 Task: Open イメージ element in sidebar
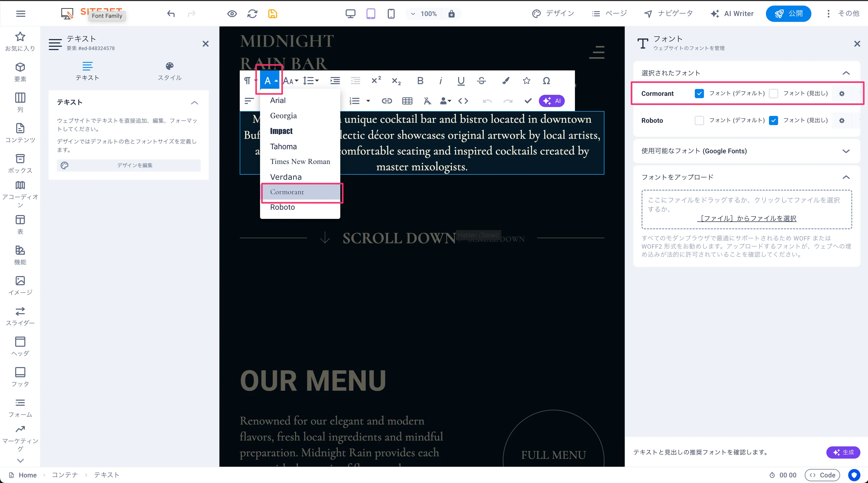pyautogui.click(x=20, y=286)
